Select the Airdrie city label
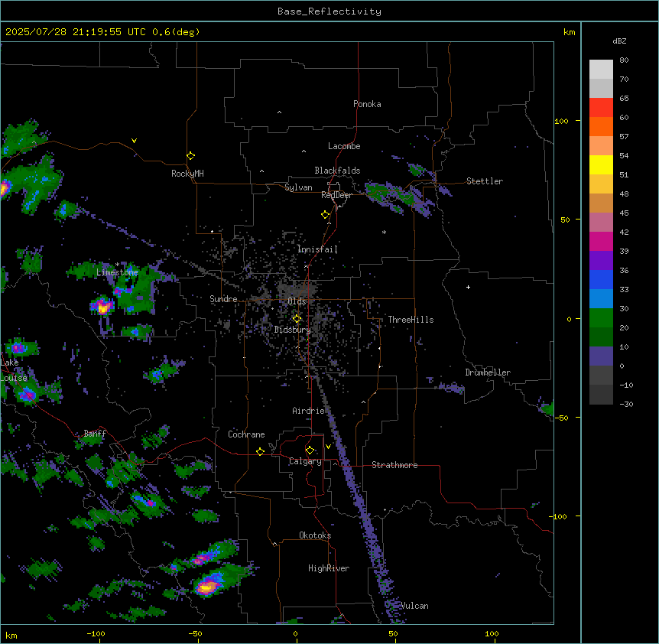The width and height of the screenshot is (659, 644). coord(308,411)
